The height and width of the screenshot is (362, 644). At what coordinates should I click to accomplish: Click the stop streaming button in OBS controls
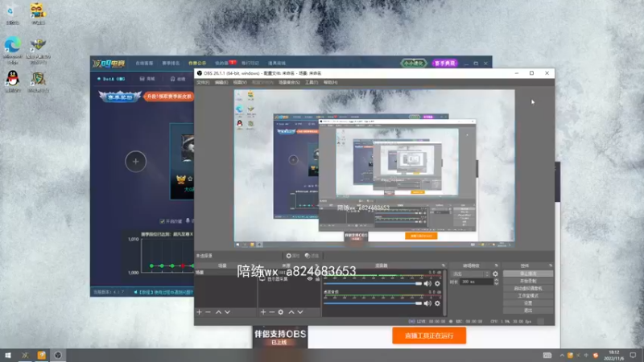point(528,274)
